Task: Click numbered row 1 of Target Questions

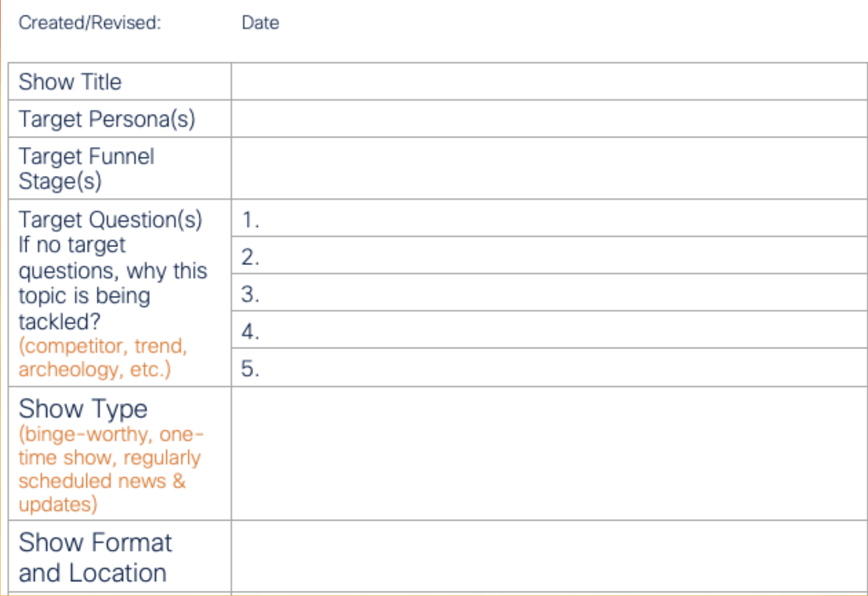Action: pyautogui.click(x=548, y=219)
